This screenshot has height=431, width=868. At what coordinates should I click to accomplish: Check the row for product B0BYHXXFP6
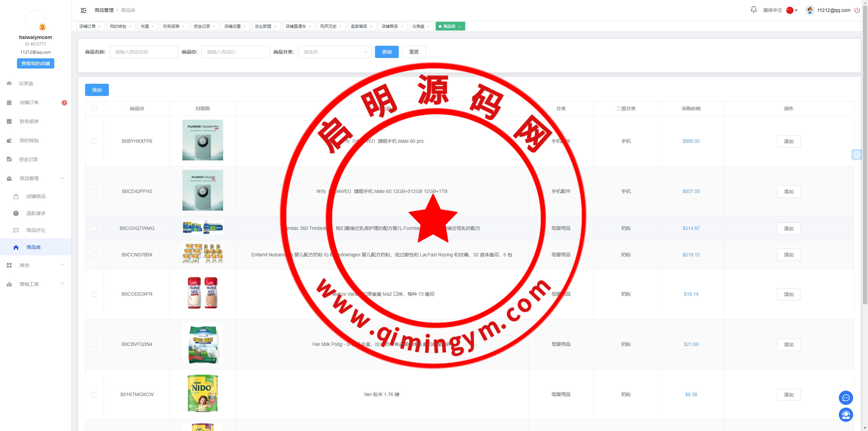coord(94,141)
